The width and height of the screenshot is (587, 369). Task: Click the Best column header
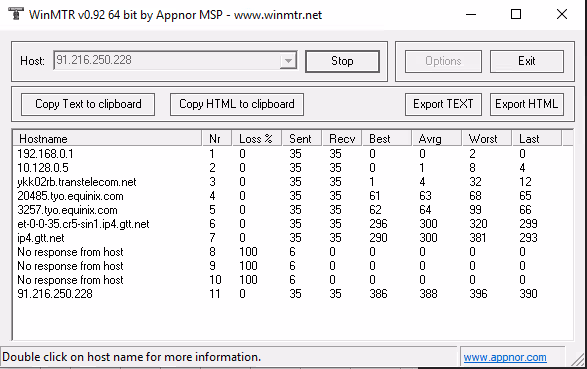click(387, 139)
